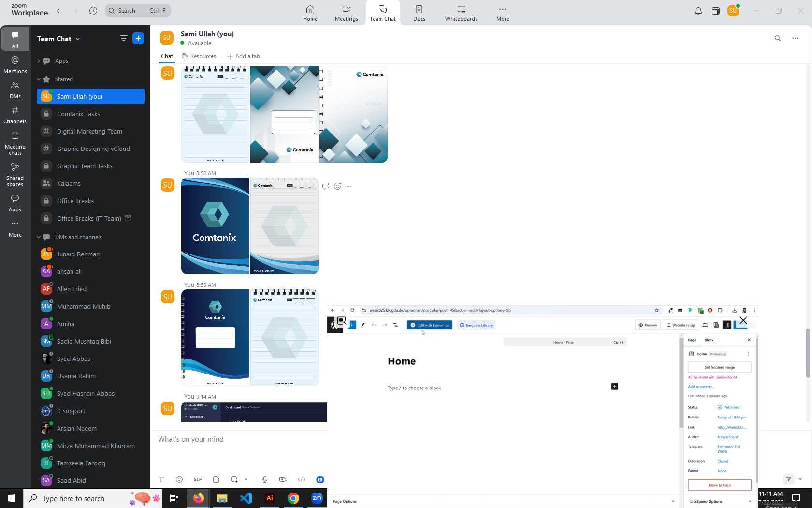Open text formatting options in composer
Screen dimensions: 812x508
point(161,479)
